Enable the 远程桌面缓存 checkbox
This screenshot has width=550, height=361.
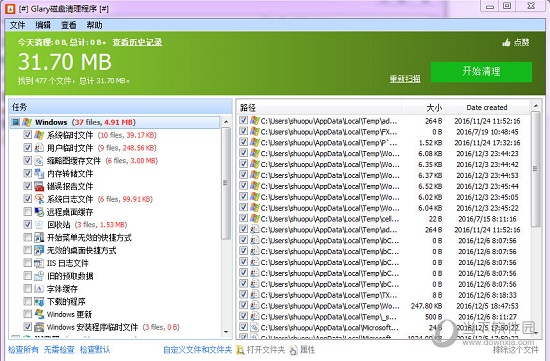(27, 212)
